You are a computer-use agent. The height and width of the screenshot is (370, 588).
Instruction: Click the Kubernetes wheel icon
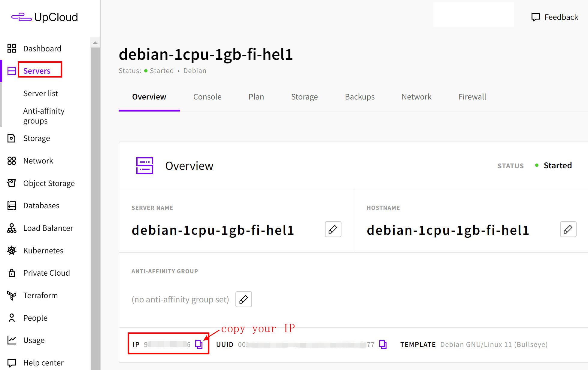(12, 250)
